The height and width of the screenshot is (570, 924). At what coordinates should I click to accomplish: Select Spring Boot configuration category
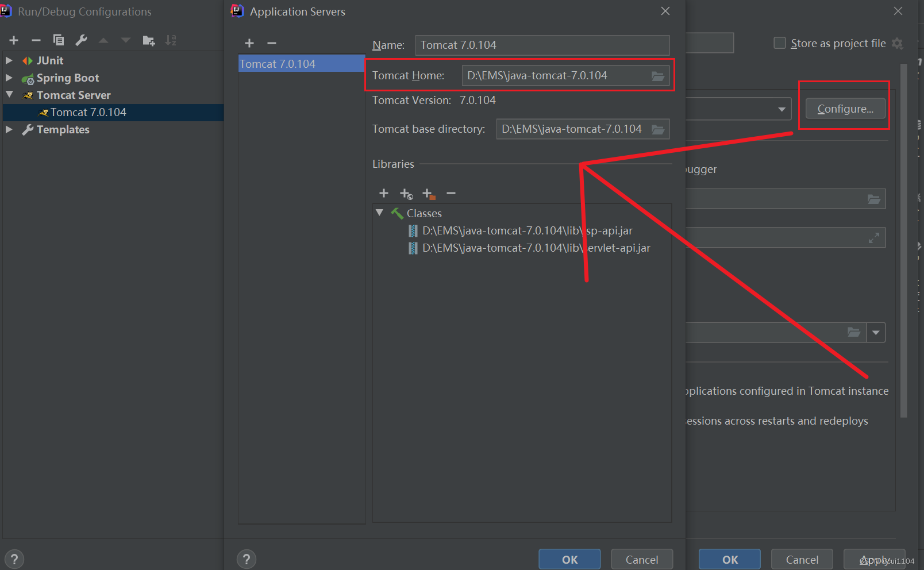pos(68,78)
